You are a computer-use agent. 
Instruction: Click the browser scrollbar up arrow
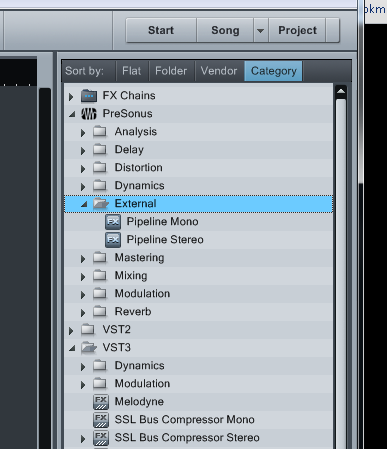(x=341, y=91)
